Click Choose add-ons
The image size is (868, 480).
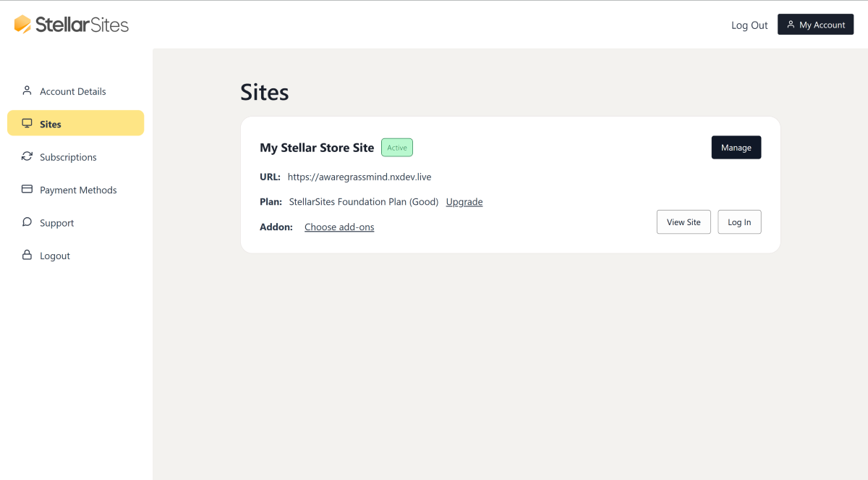point(339,227)
